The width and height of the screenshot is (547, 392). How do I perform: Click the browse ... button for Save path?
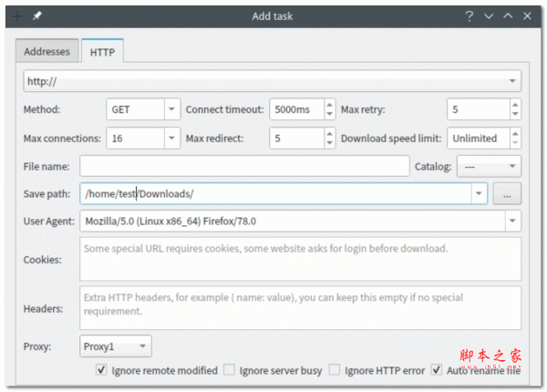tap(507, 194)
